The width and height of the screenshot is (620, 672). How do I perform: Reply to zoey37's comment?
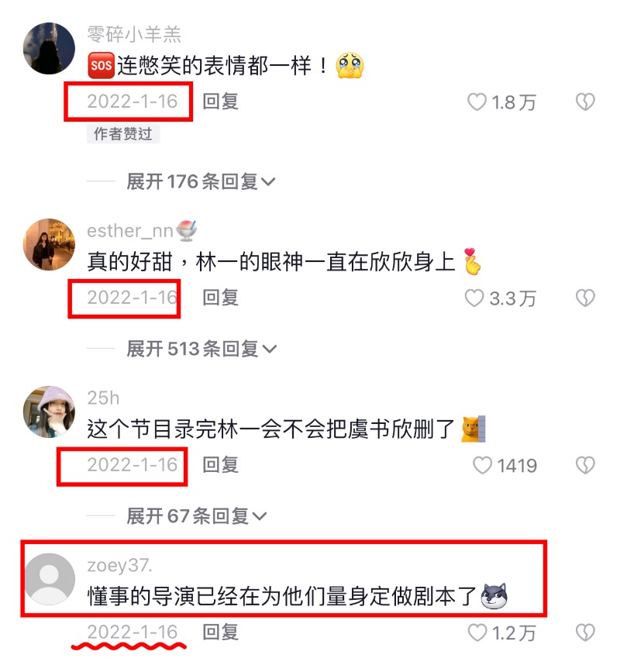coord(220,632)
